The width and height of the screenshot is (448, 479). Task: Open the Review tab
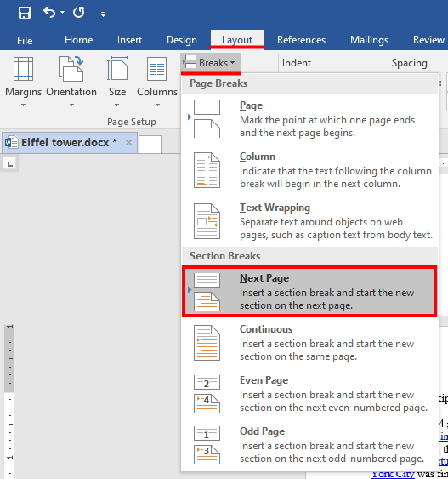pos(428,40)
